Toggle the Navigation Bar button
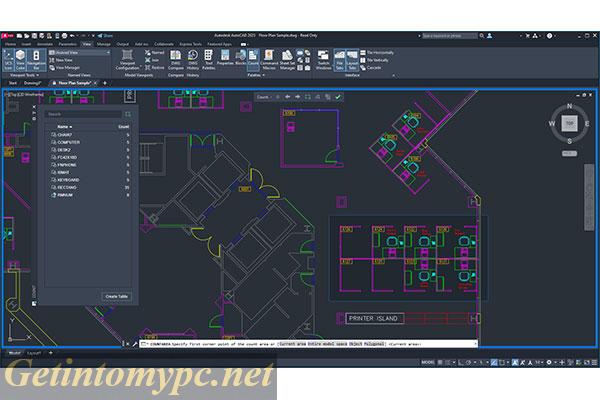The width and height of the screenshot is (600, 400). click(36, 60)
